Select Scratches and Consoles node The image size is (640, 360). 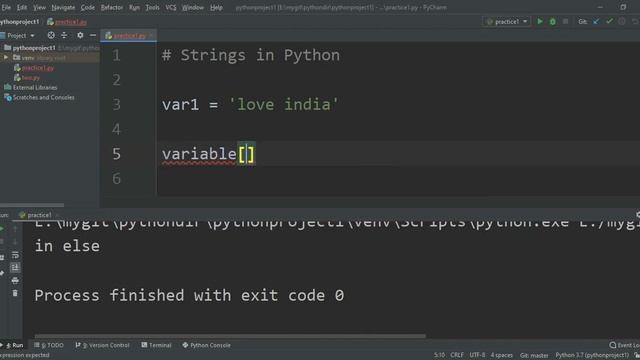(x=43, y=97)
